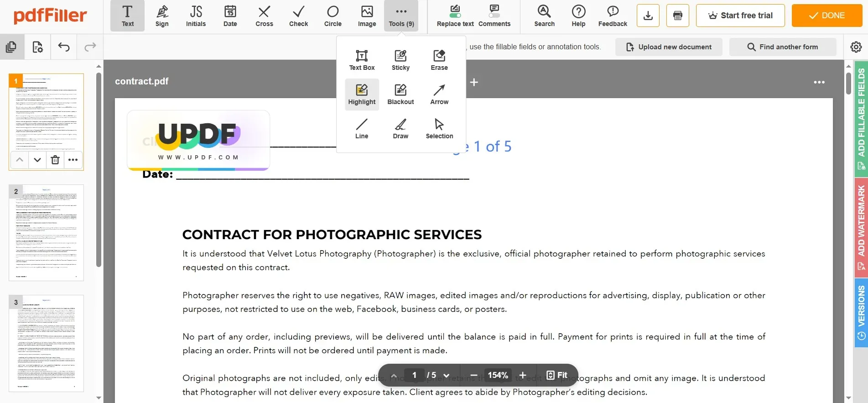The image size is (868, 403).
Task: Select the Arrow drawing tool
Action: (x=439, y=94)
